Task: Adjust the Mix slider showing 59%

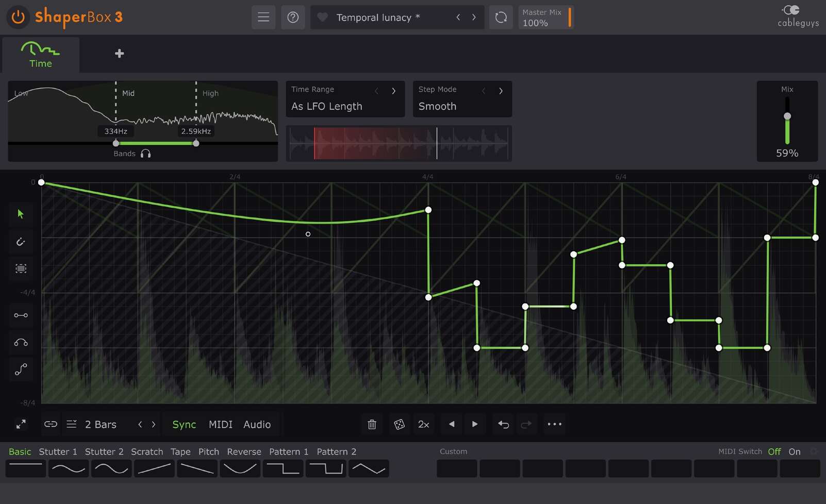Action: pyautogui.click(x=787, y=116)
